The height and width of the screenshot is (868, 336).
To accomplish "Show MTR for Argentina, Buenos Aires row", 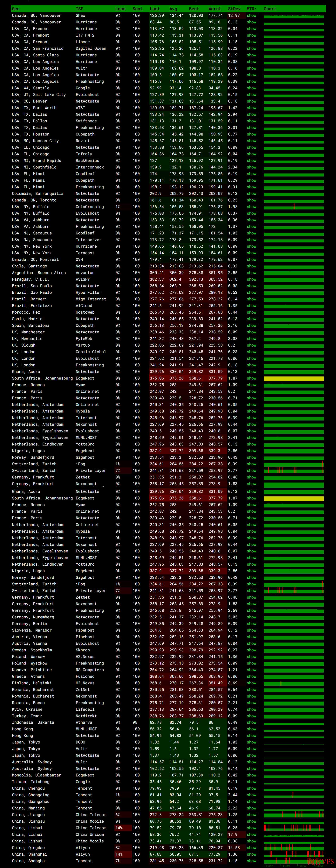I will pyautogui.click(x=252, y=273).
